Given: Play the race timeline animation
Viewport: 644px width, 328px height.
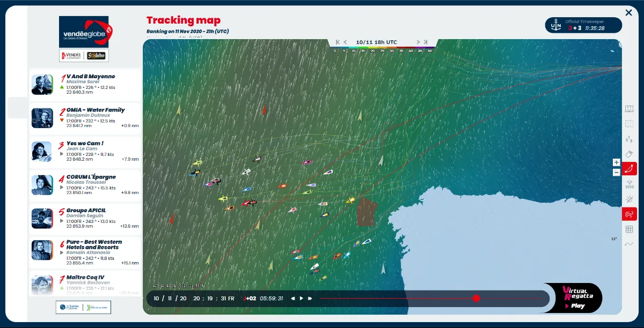Looking at the screenshot, I should (302, 299).
